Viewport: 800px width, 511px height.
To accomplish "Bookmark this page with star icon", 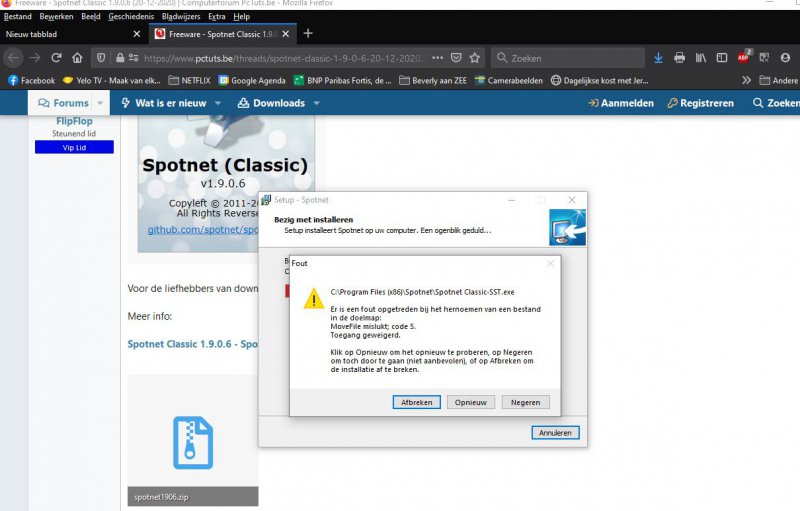I will tap(474, 58).
